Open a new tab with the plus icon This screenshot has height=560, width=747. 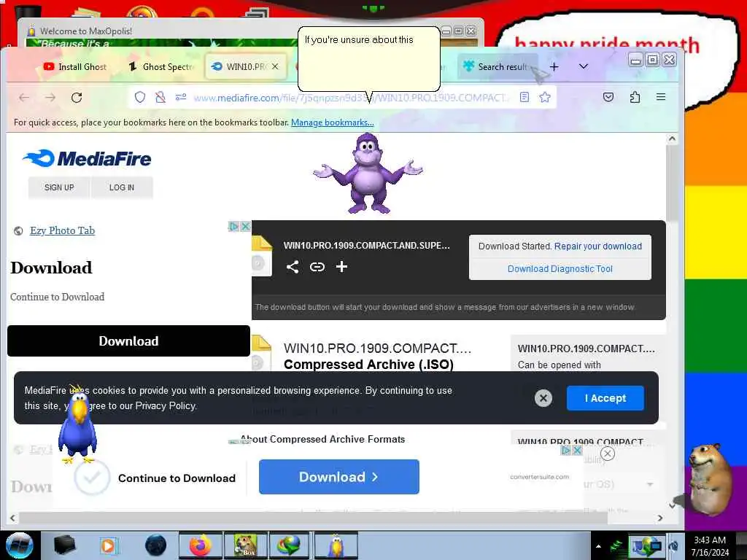(x=554, y=66)
